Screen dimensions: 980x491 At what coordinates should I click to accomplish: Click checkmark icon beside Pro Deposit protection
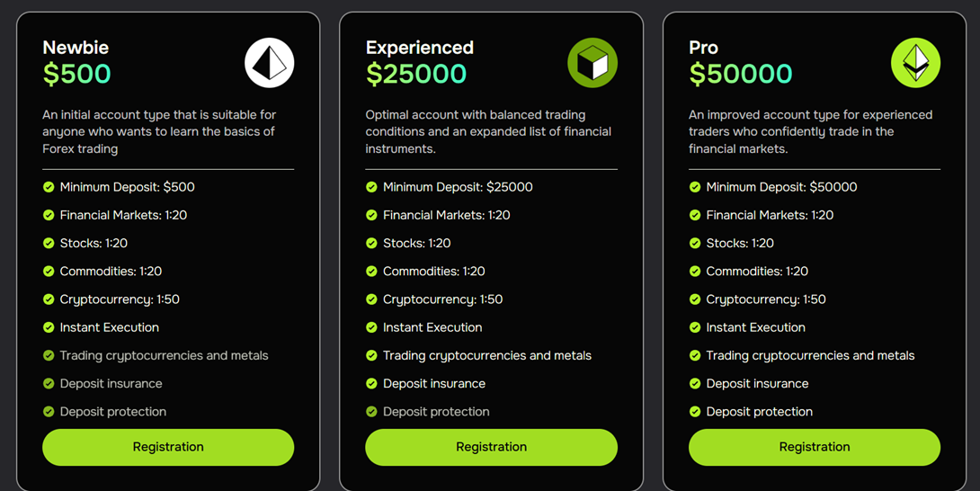click(695, 412)
